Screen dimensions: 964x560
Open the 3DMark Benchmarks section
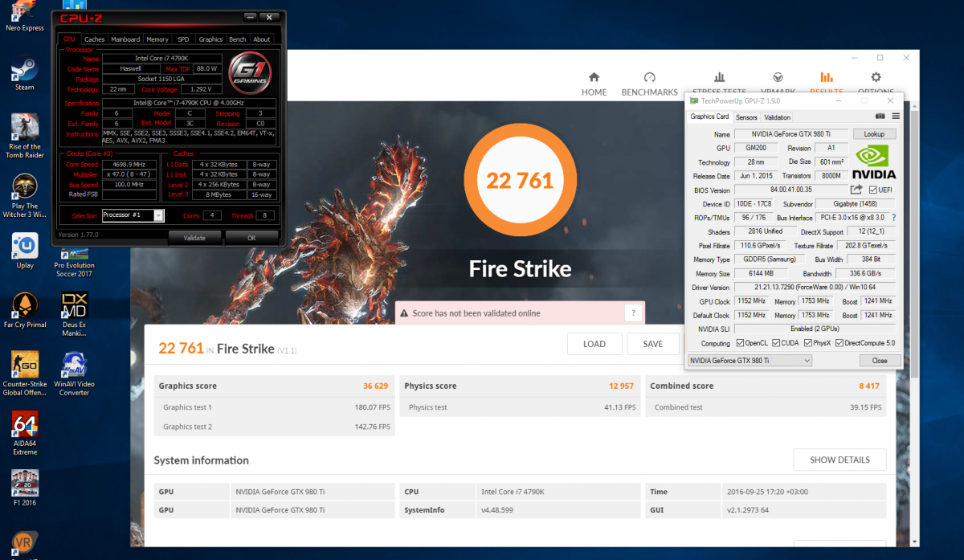pyautogui.click(x=649, y=84)
